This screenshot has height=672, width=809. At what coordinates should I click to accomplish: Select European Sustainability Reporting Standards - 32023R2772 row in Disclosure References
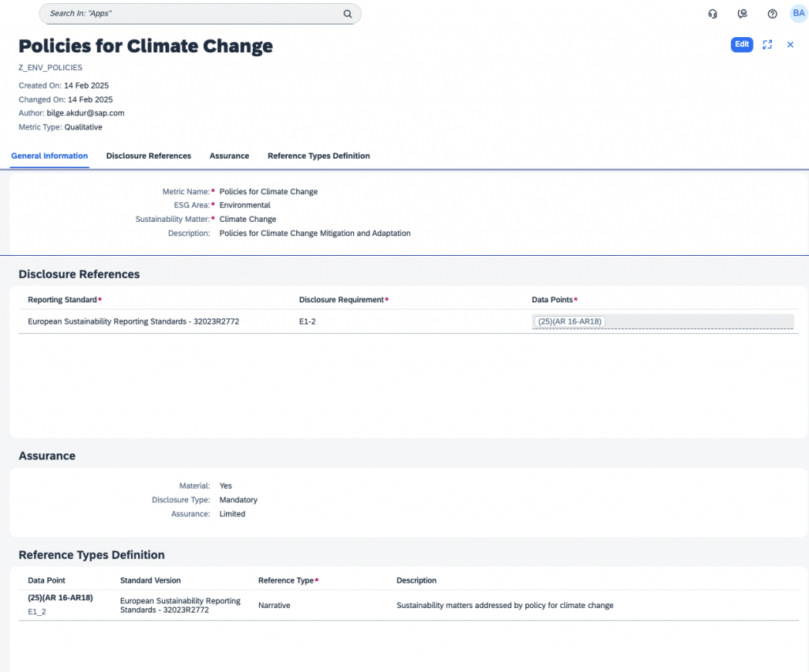tap(408, 321)
